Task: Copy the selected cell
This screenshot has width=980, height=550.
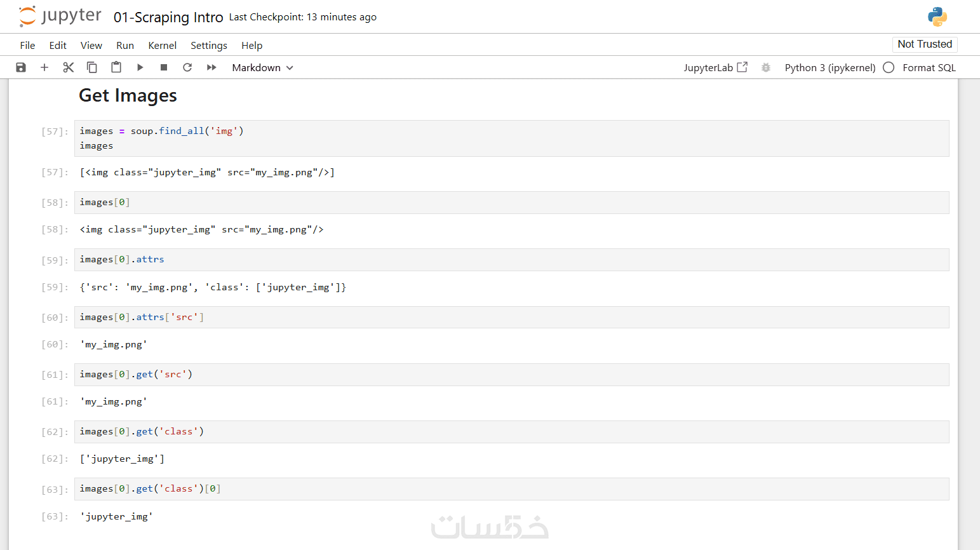Action: pyautogui.click(x=92, y=67)
